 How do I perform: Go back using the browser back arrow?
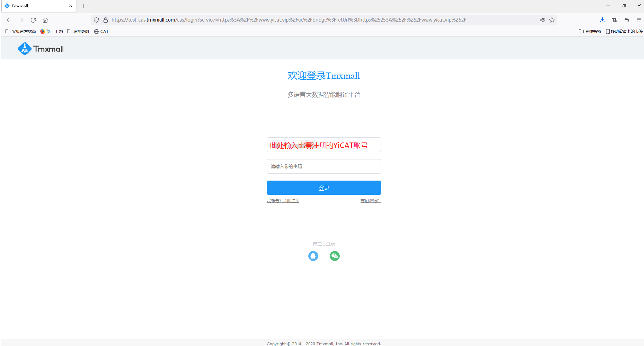[9, 20]
